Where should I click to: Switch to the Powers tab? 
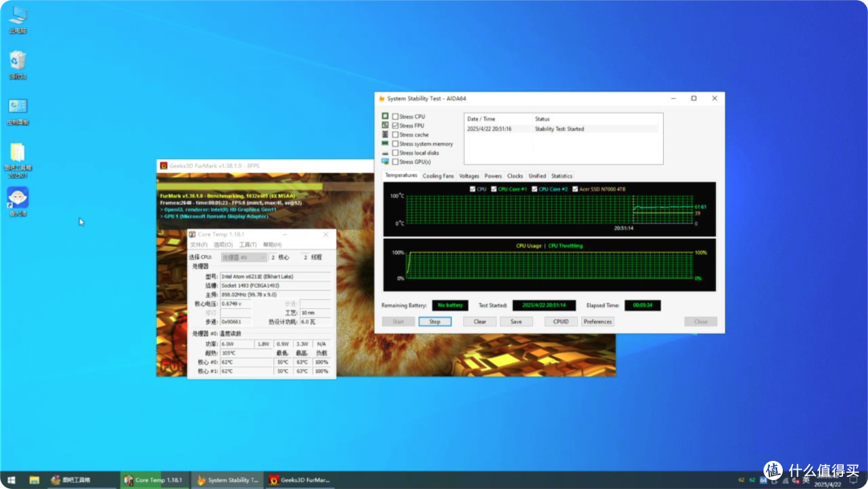(493, 176)
